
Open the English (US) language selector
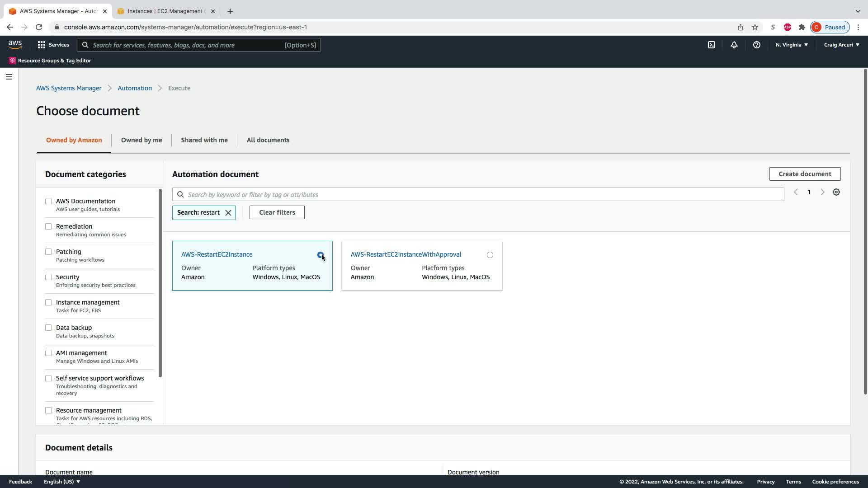pos(62,482)
